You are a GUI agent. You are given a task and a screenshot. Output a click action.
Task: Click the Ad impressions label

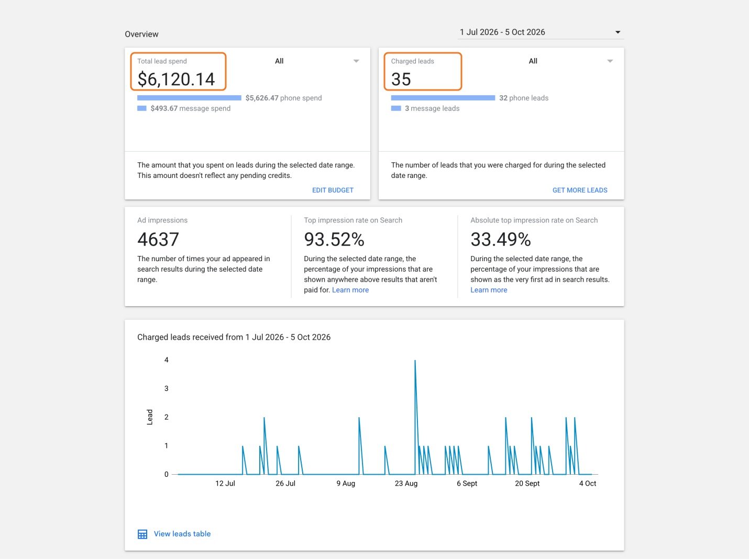(x=162, y=220)
